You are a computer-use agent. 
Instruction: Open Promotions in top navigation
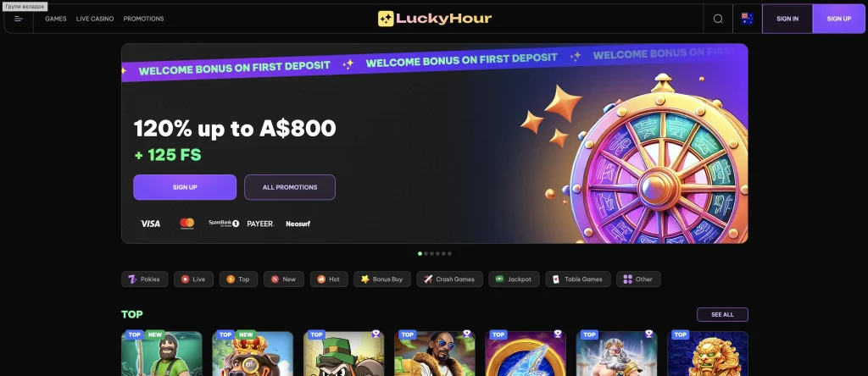143,19
